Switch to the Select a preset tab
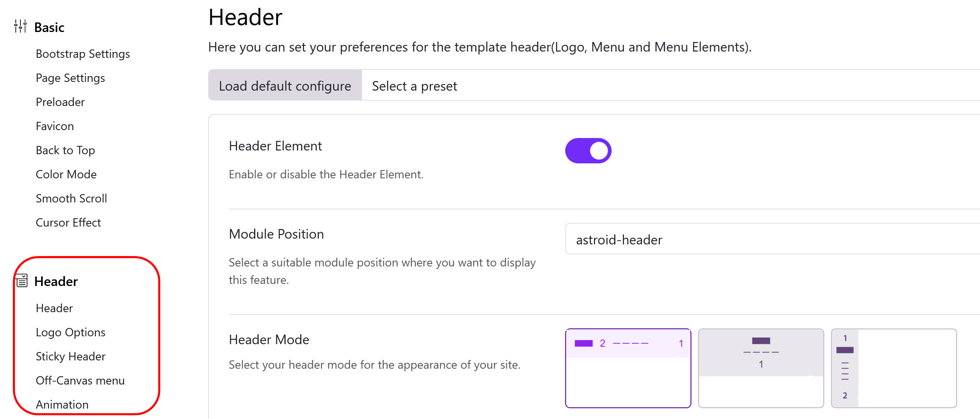Image resolution: width=980 pixels, height=419 pixels. click(x=414, y=86)
